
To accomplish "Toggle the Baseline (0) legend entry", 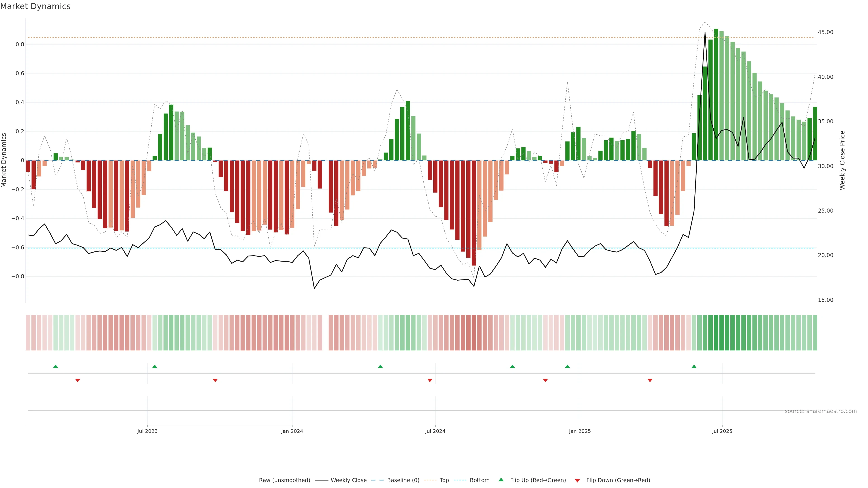I will click(403, 480).
